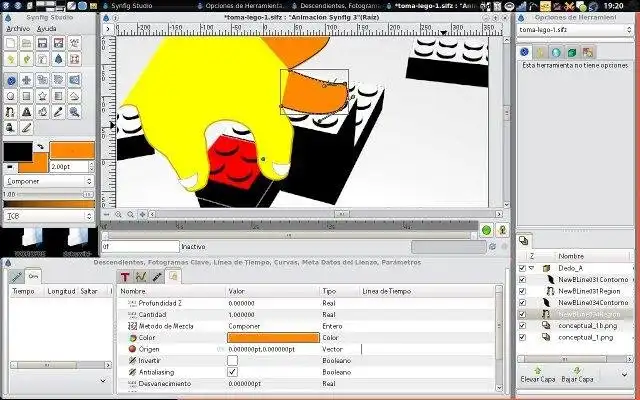The height and width of the screenshot is (400, 640).
Task: Select the Smooth Move tool
Action: tap(27, 80)
